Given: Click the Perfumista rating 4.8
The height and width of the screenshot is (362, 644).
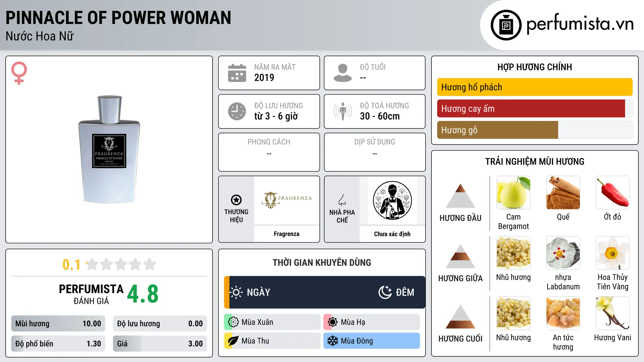Looking at the screenshot, I should [x=143, y=294].
